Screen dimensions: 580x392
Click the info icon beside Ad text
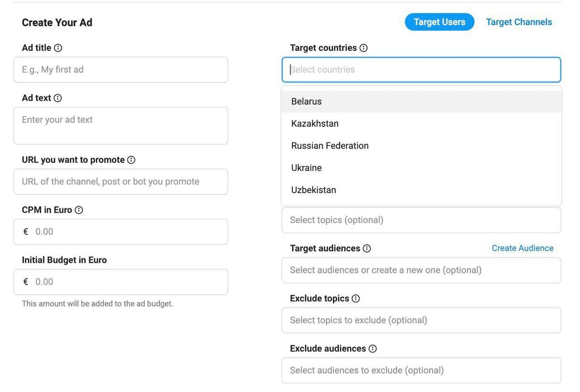tap(58, 98)
